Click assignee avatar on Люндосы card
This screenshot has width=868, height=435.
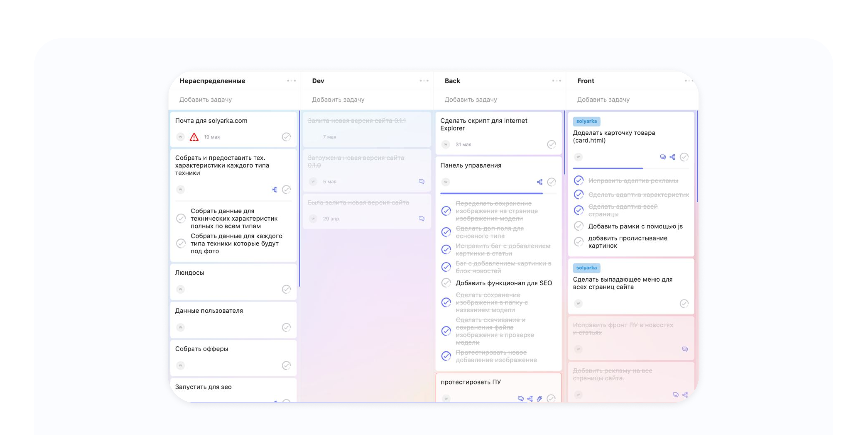tap(181, 289)
